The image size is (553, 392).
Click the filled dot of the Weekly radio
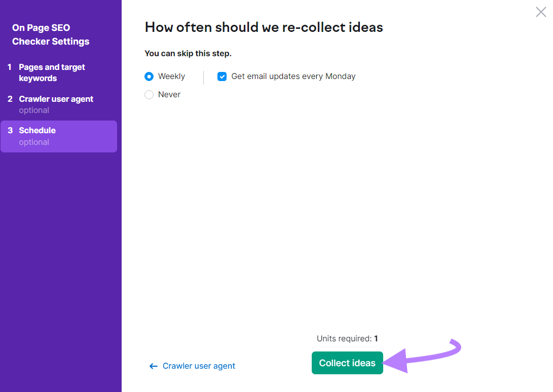pos(149,76)
